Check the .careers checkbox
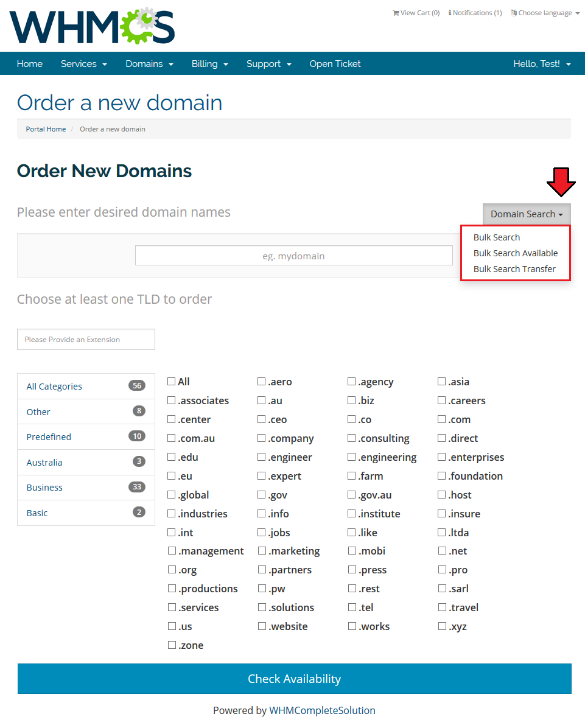 click(441, 400)
